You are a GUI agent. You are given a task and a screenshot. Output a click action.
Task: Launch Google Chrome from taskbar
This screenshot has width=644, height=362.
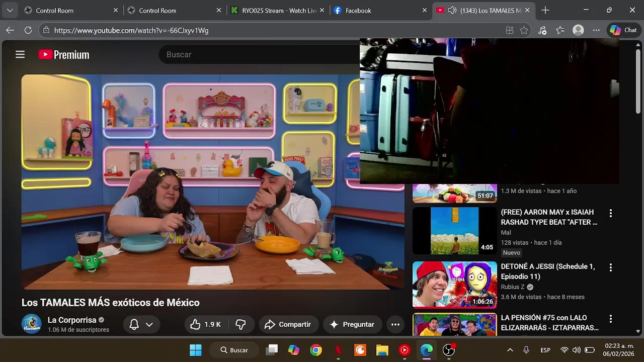coord(316,350)
